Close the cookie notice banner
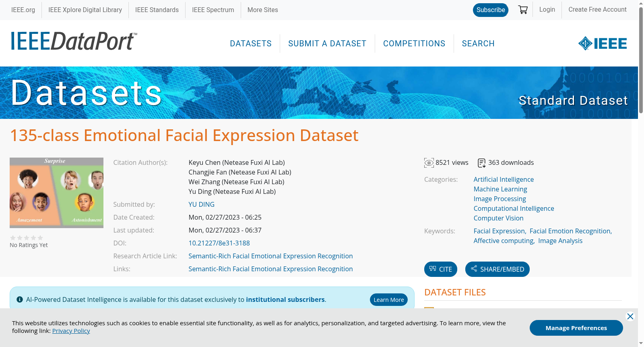 click(630, 316)
